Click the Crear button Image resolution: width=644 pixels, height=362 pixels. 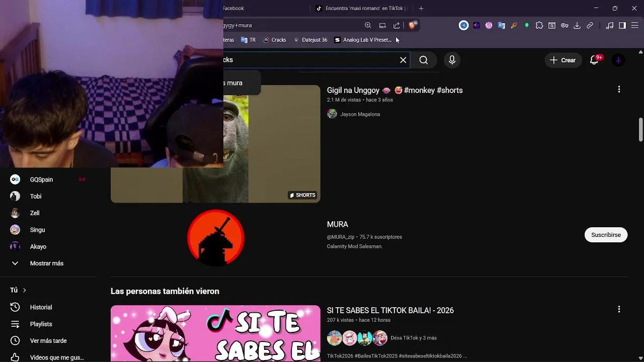point(562,60)
